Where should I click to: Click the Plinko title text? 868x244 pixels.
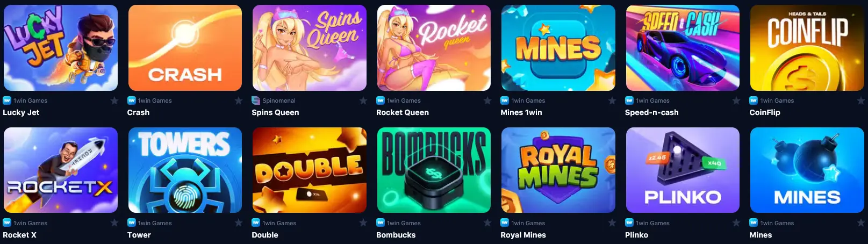pos(636,235)
